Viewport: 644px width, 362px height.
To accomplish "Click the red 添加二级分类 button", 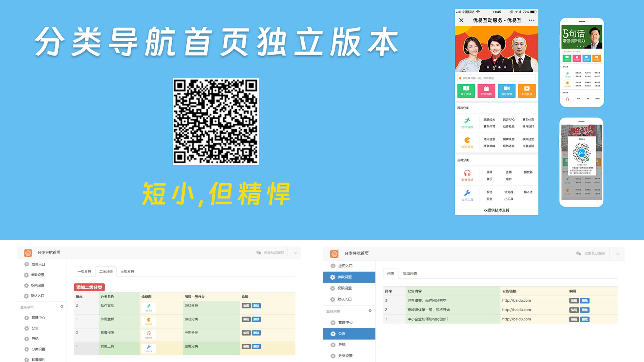I will tap(89, 287).
